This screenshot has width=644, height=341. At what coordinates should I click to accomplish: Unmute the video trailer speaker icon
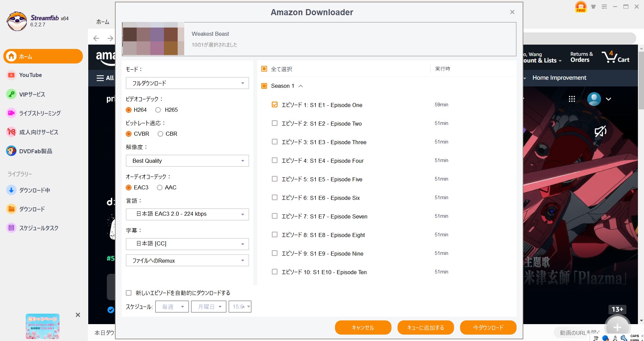(600, 131)
